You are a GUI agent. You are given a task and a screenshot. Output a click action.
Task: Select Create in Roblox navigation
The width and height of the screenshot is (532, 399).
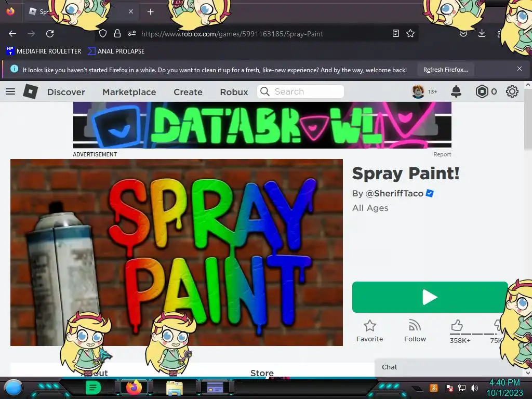click(188, 92)
